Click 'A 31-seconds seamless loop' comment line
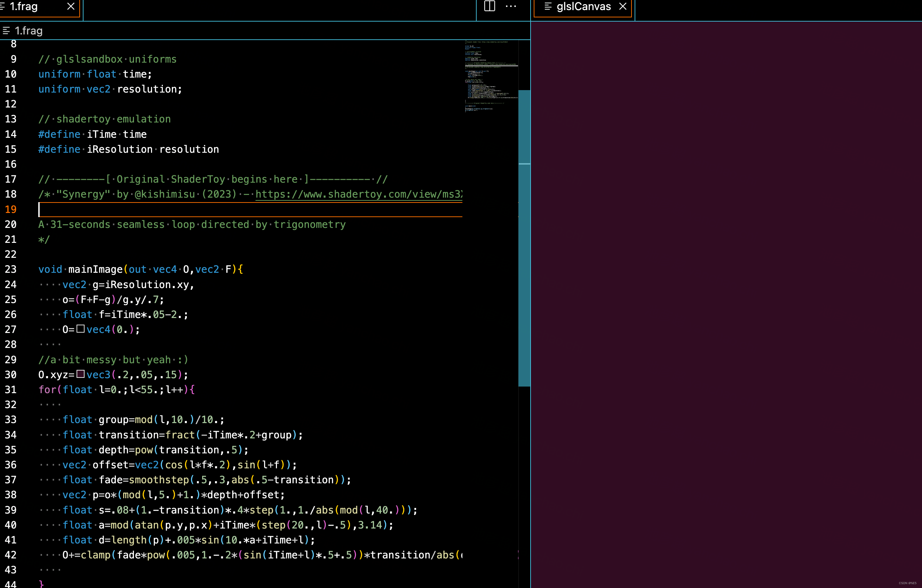Viewport: 922px width, 588px height. point(192,224)
